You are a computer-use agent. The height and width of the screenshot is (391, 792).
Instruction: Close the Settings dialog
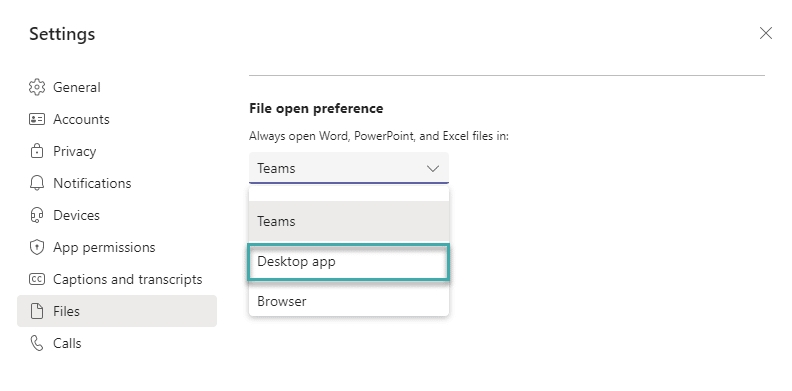[766, 33]
